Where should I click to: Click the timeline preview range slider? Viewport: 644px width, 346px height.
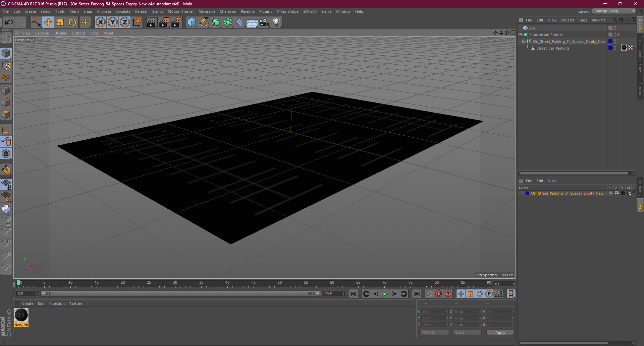[x=180, y=293]
